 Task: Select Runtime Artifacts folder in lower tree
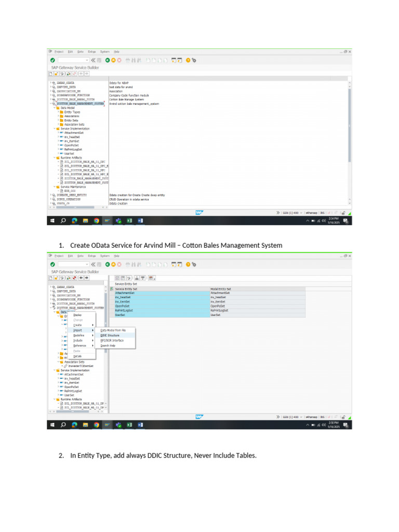(x=71, y=400)
